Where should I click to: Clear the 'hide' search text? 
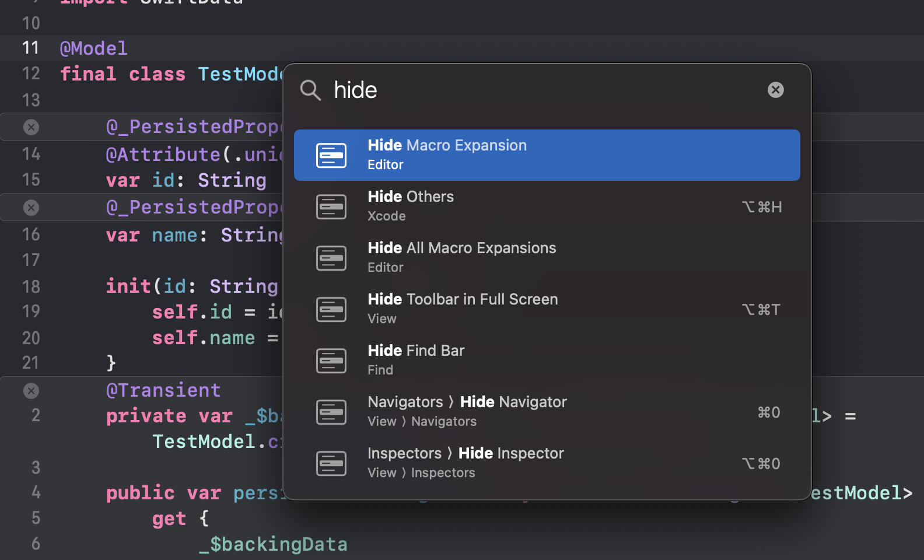[x=775, y=90]
